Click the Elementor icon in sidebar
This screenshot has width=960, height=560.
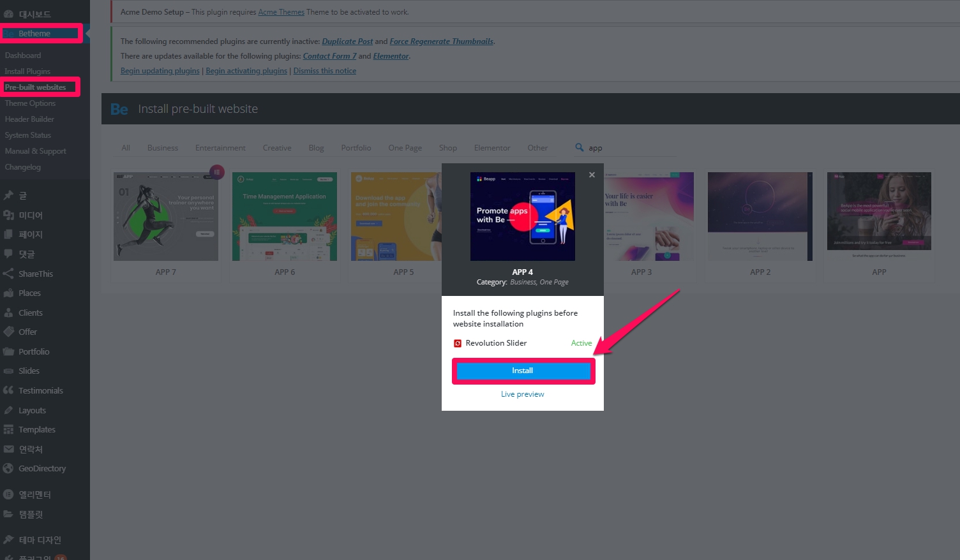tap(8, 494)
